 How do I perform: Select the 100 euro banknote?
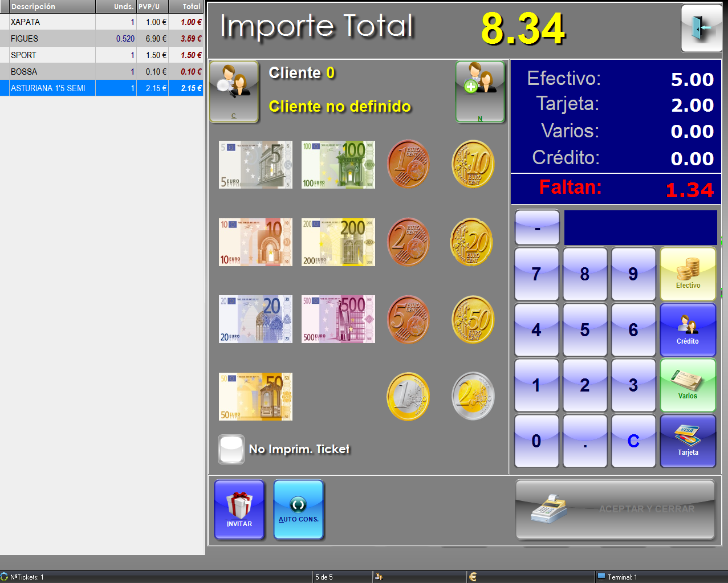tap(338, 165)
